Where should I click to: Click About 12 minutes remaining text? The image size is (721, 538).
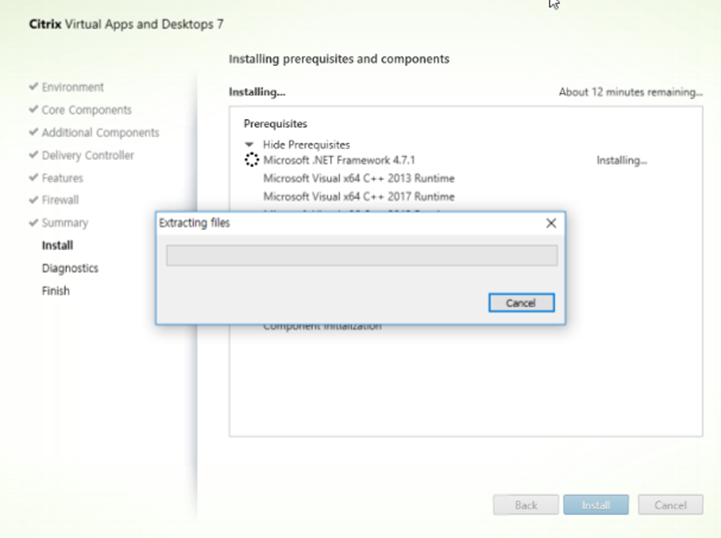pyautogui.click(x=630, y=92)
